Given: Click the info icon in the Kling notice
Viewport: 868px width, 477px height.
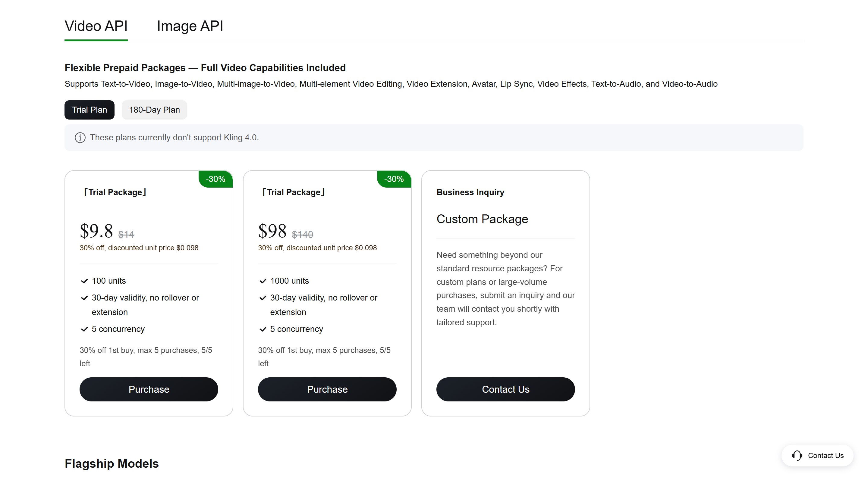Looking at the screenshot, I should (80, 138).
